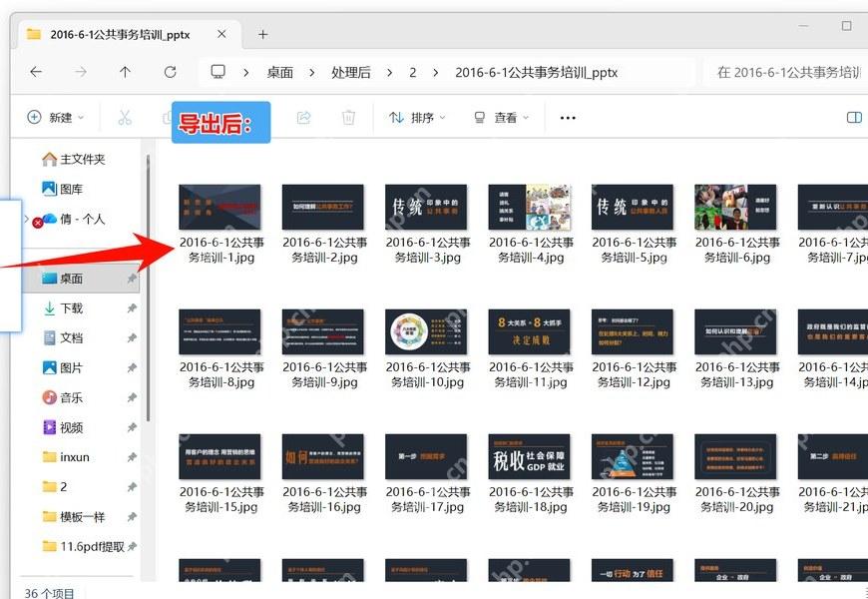Open the See more ellipsis menu
The image size is (868, 599).
(568, 118)
